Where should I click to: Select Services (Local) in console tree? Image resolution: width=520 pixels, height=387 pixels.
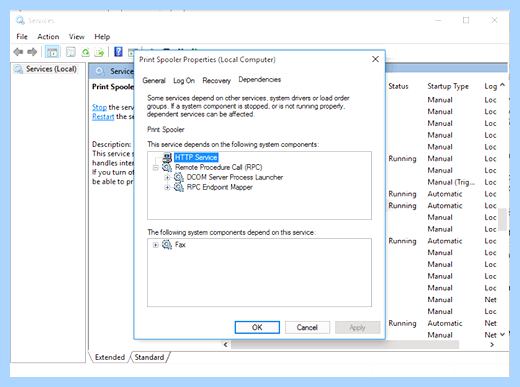51,69
